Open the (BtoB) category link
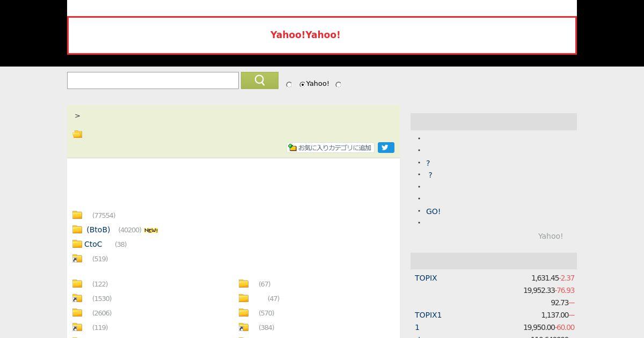This screenshot has height=338, width=644. point(98,230)
